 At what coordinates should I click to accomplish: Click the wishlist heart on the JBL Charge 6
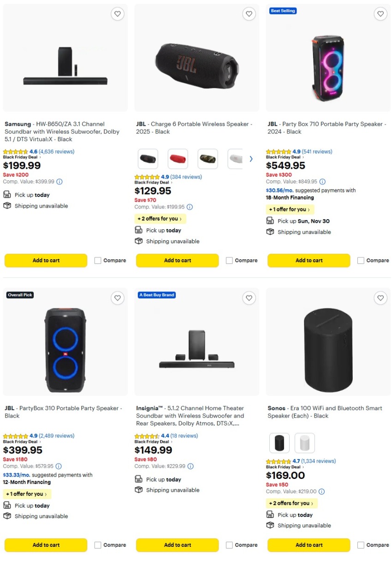click(249, 14)
